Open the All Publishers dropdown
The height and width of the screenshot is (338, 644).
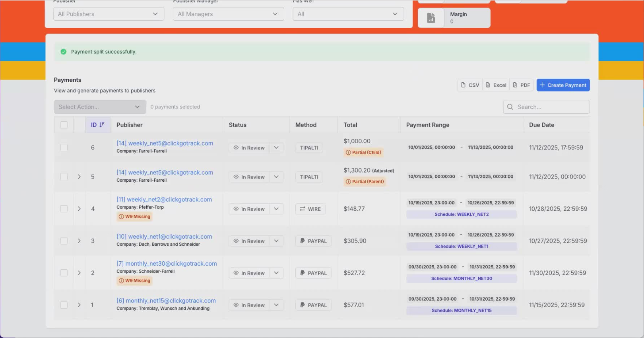[108, 14]
